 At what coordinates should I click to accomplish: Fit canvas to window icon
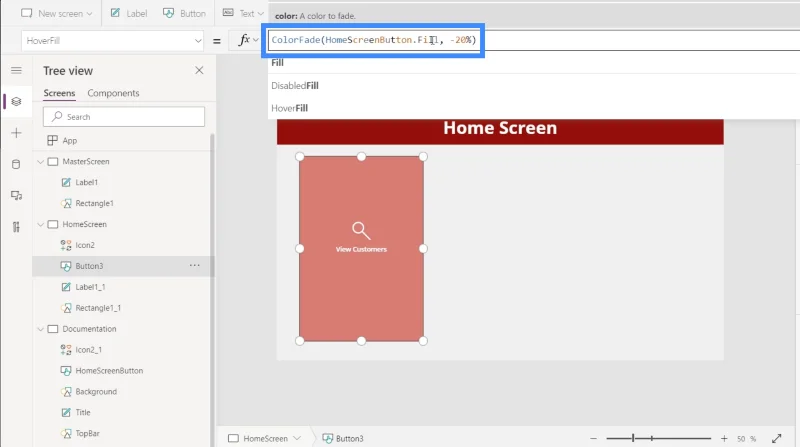click(x=777, y=438)
